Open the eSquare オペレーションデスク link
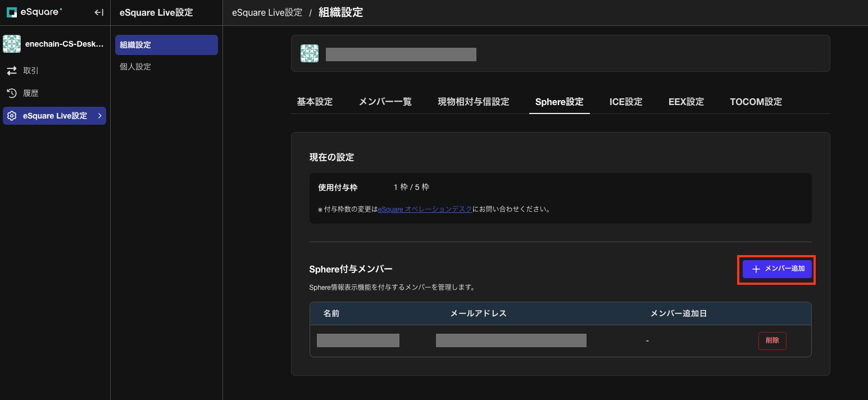This screenshot has width=868, height=400. click(x=425, y=210)
